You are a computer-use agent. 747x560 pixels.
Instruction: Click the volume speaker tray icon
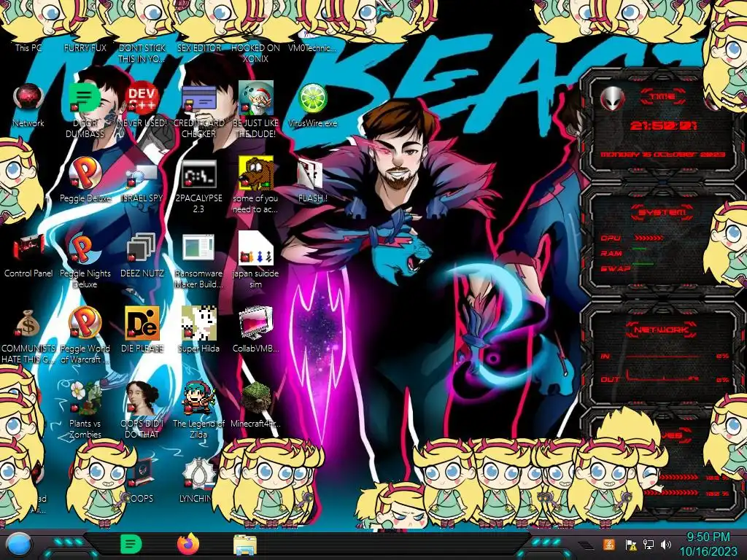666,544
